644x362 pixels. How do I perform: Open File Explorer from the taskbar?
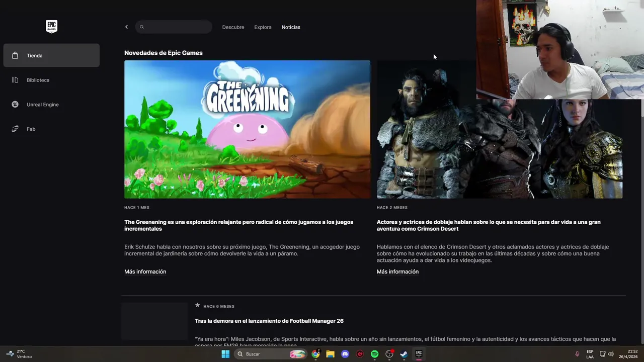click(330, 354)
